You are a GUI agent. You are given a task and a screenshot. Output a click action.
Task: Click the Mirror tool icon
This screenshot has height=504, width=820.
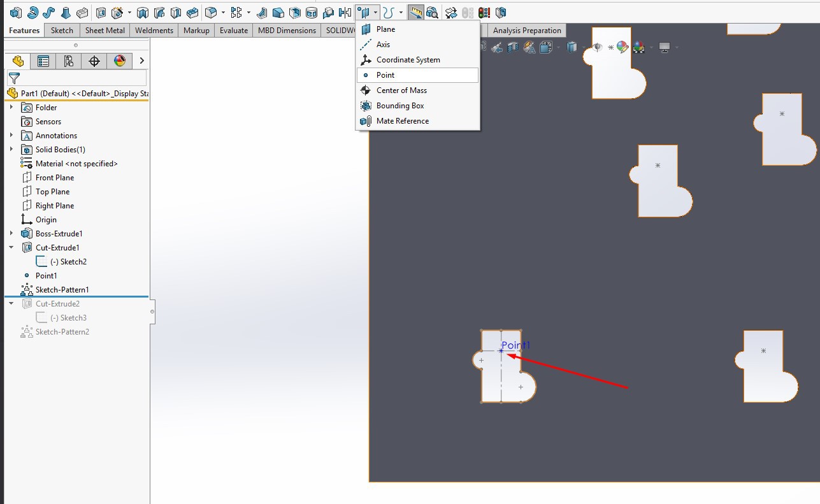(345, 12)
